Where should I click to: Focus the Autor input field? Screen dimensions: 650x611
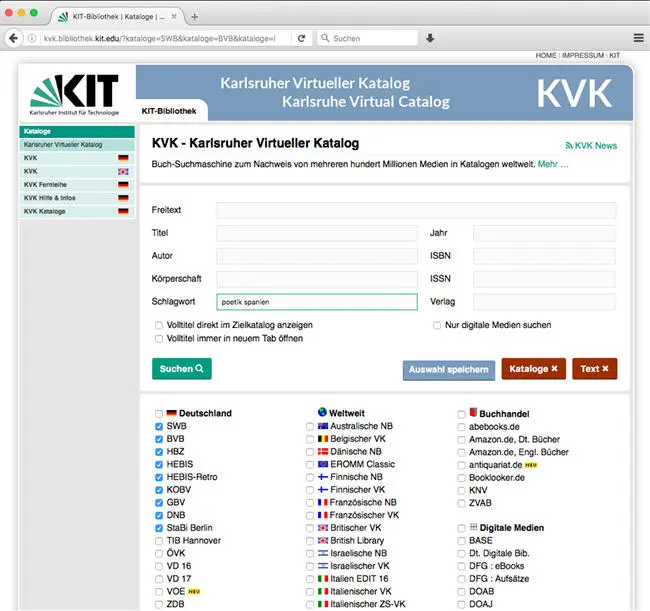click(317, 256)
